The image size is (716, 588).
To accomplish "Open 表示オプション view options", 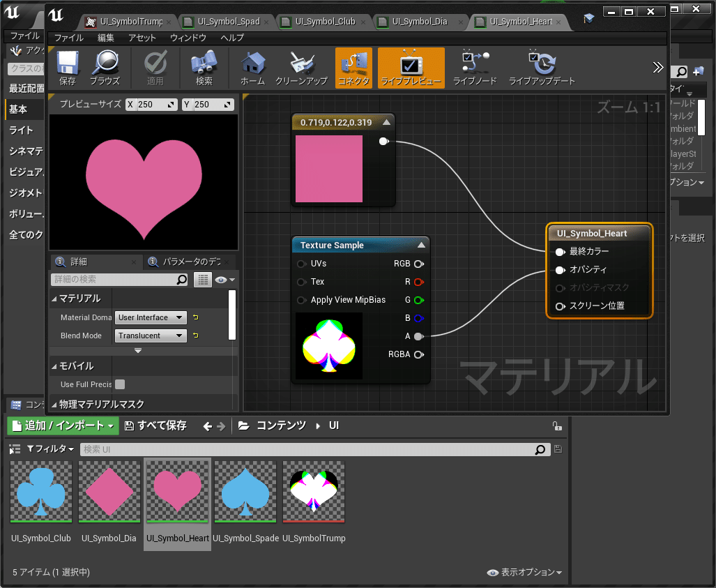I will (x=524, y=573).
